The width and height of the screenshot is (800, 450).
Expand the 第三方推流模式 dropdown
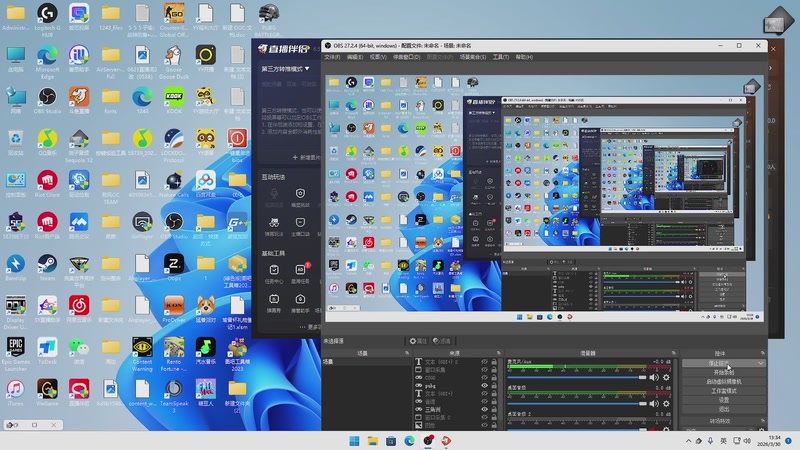click(x=285, y=69)
